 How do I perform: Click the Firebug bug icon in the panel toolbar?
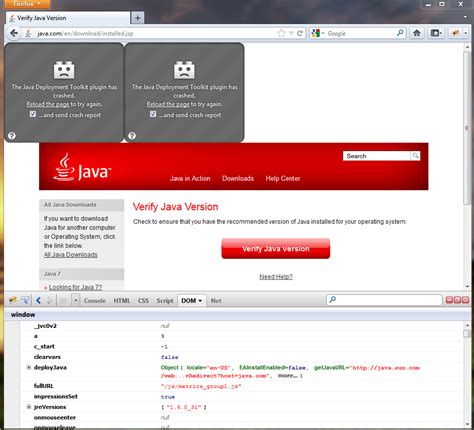tap(13, 300)
